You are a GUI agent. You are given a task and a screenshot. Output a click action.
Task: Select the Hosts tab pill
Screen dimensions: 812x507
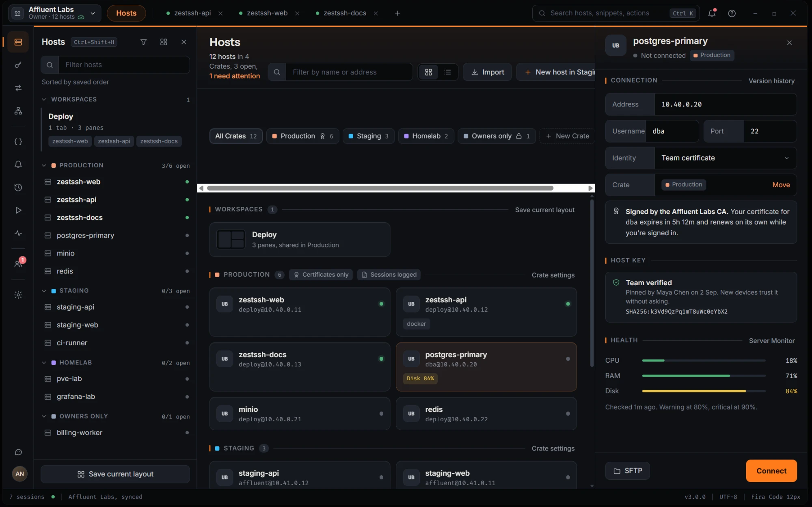126,13
